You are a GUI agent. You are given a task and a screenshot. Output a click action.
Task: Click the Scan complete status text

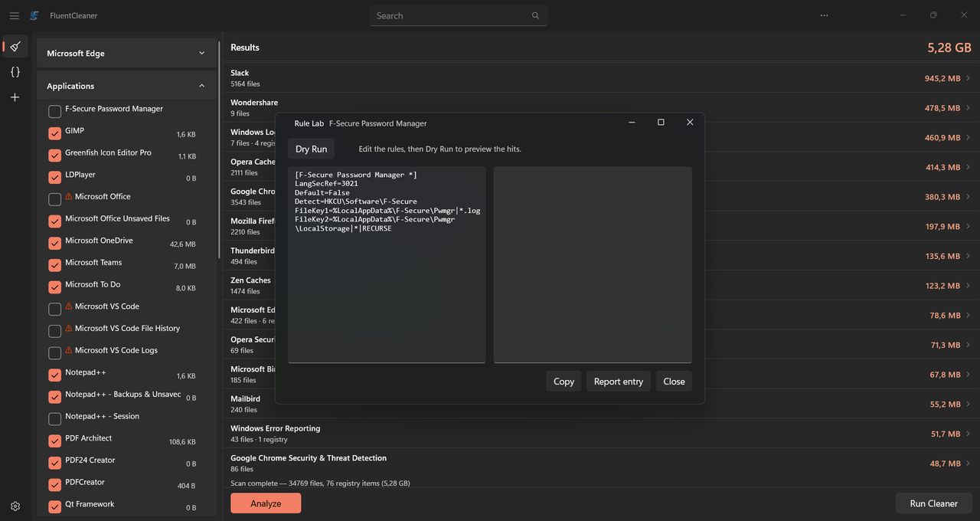pos(320,483)
